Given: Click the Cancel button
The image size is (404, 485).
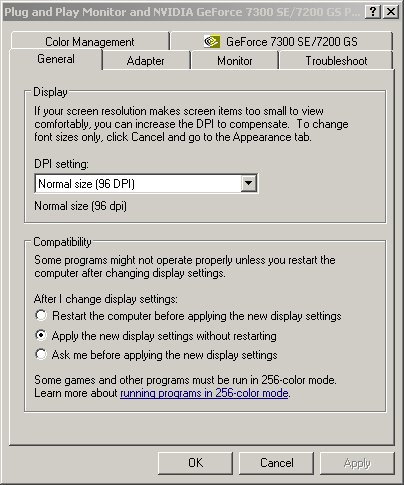Looking at the screenshot, I should click(277, 463).
